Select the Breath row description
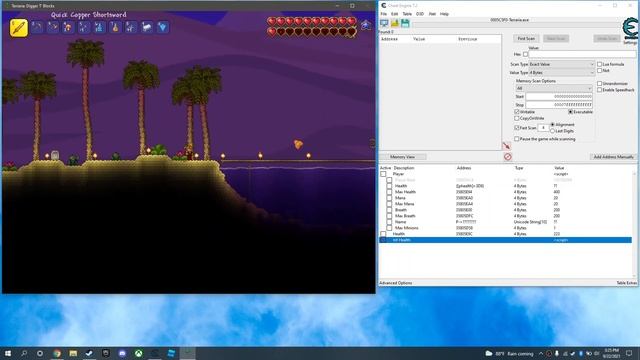 click(x=401, y=210)
